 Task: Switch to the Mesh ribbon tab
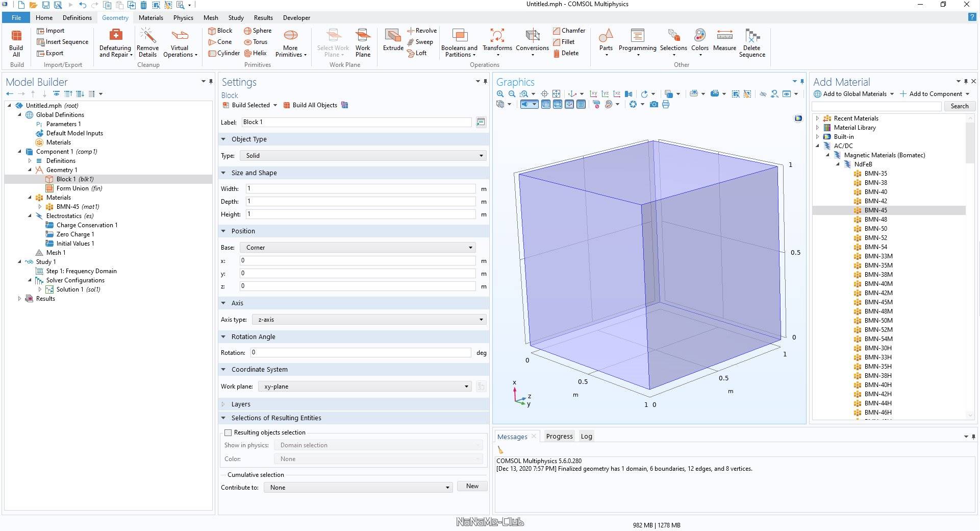(211, 17)
